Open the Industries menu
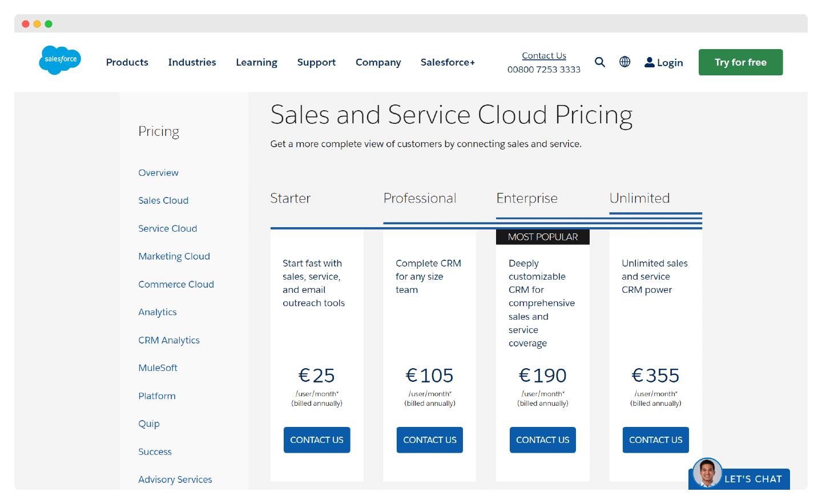 click(x=192, y=62)
